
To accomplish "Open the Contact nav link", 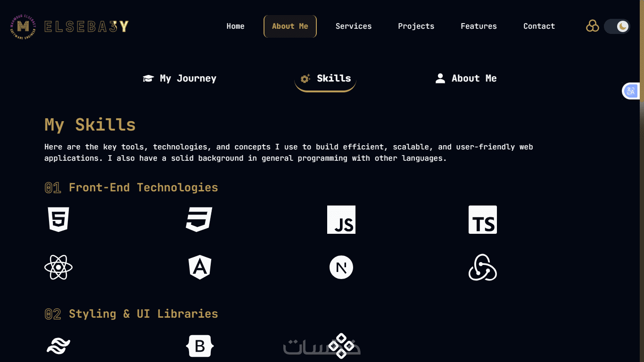I will point(539,26).
